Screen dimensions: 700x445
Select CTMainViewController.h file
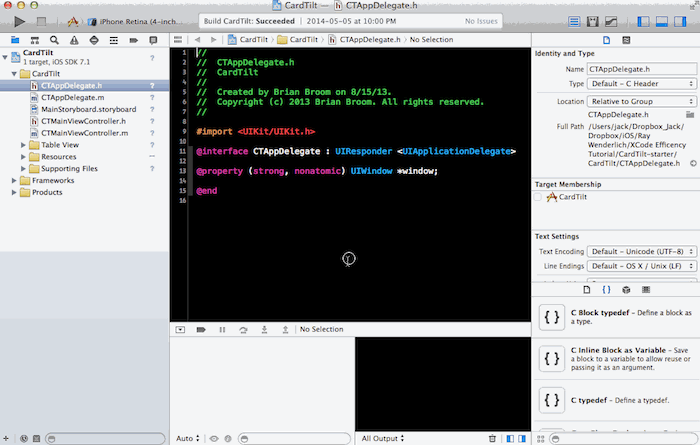tap(84, 121)
